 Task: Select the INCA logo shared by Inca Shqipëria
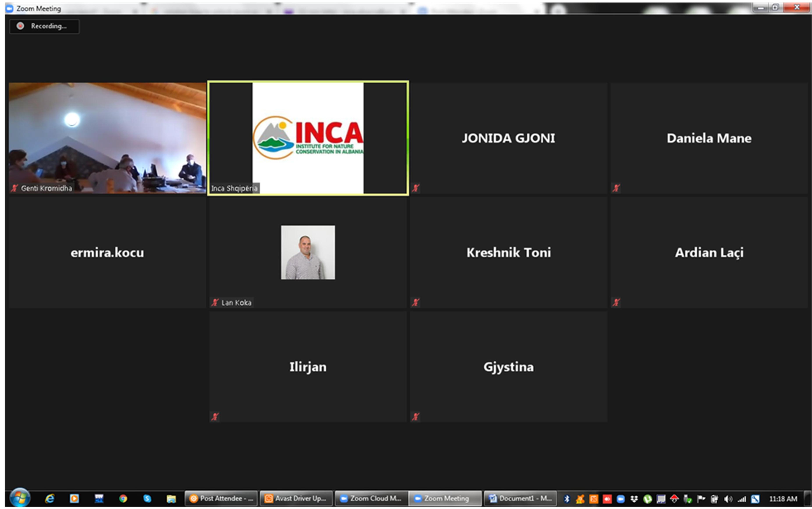(x=308, y=138)
